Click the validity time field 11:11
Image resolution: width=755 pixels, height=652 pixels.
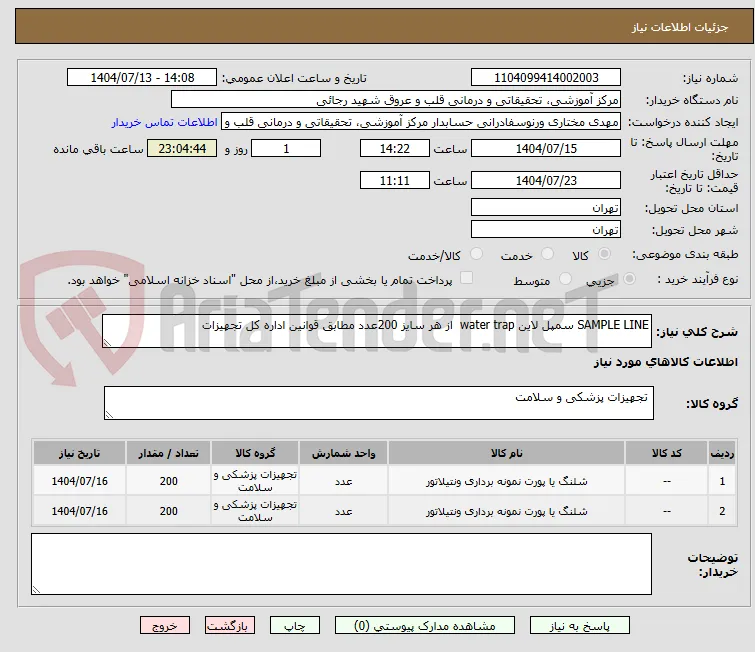[395, 181]
